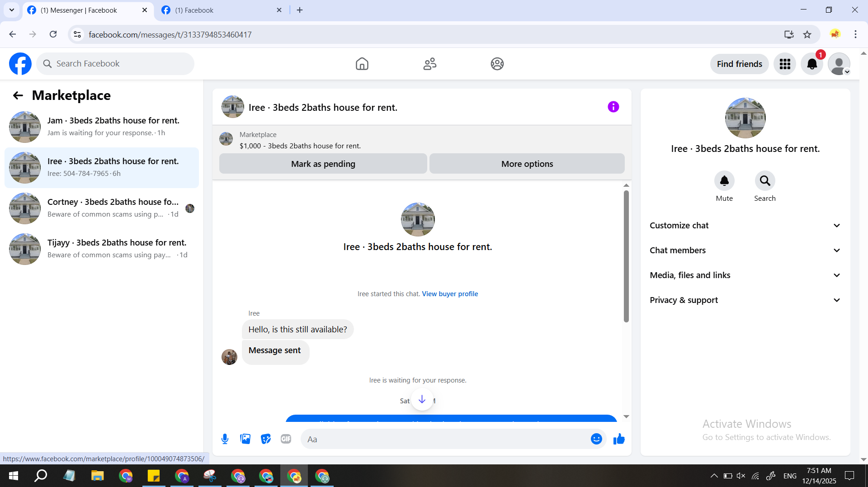
Task: Open the tab search dropdown
Action: point(12,10)
